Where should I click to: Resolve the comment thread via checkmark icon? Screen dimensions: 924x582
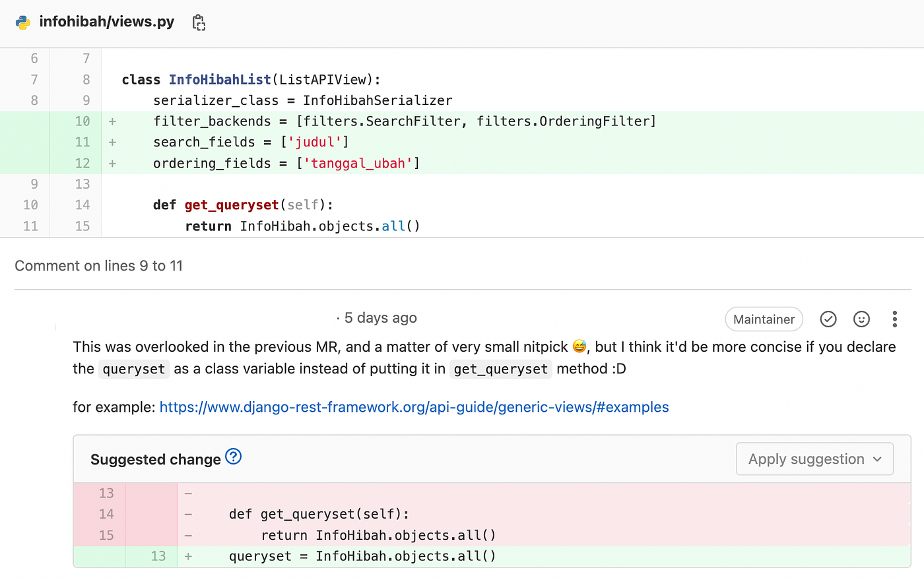tap(828, 319)
